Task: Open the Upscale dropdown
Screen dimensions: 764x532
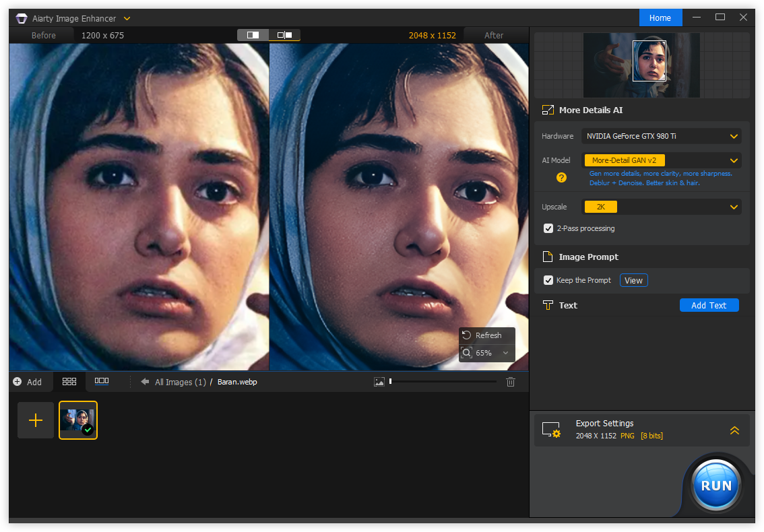Action: tap(661, 207)
